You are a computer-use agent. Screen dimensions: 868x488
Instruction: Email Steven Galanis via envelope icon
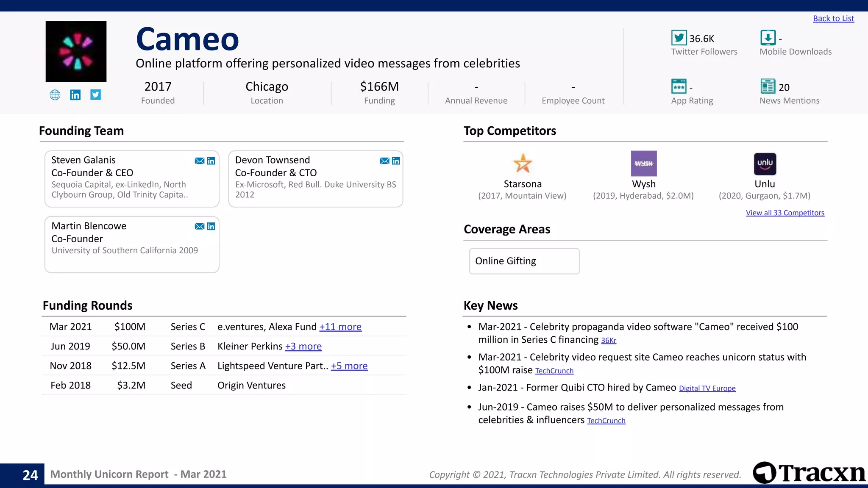(199, 161)
